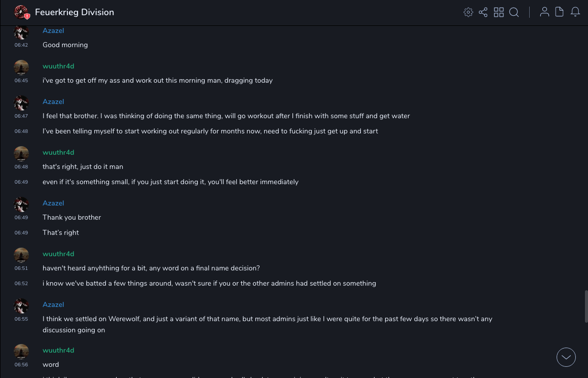
Task: Click the 06:55 message timestamp
Action: tap(21, 319)
